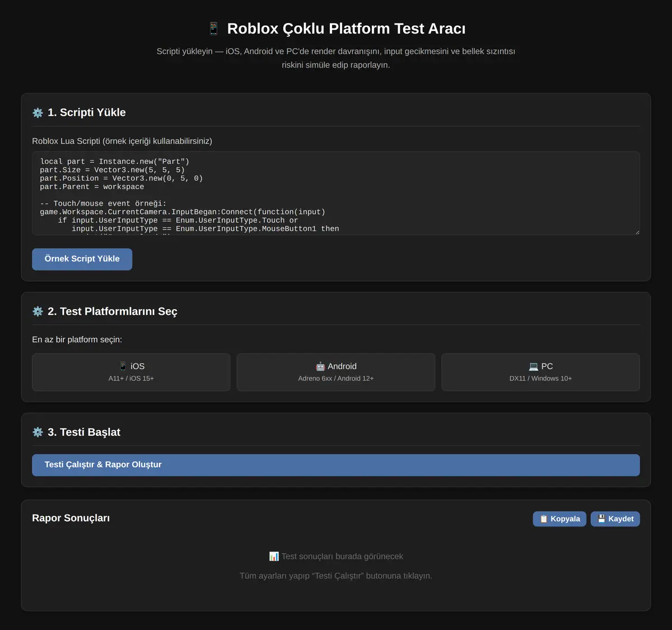Click inside the Lua script textarea
Viewport: 672px width, 630px height.
(x=336, y=193)
